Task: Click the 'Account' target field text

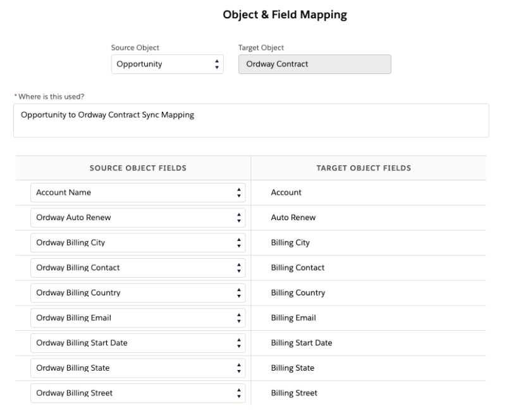Action: coord(286,193)
